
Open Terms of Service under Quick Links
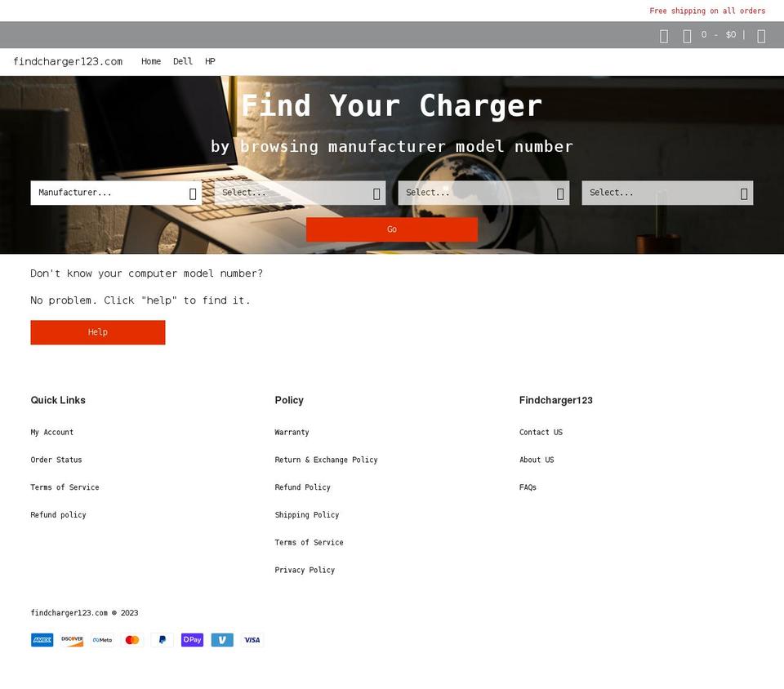click(x=65, y=487)
